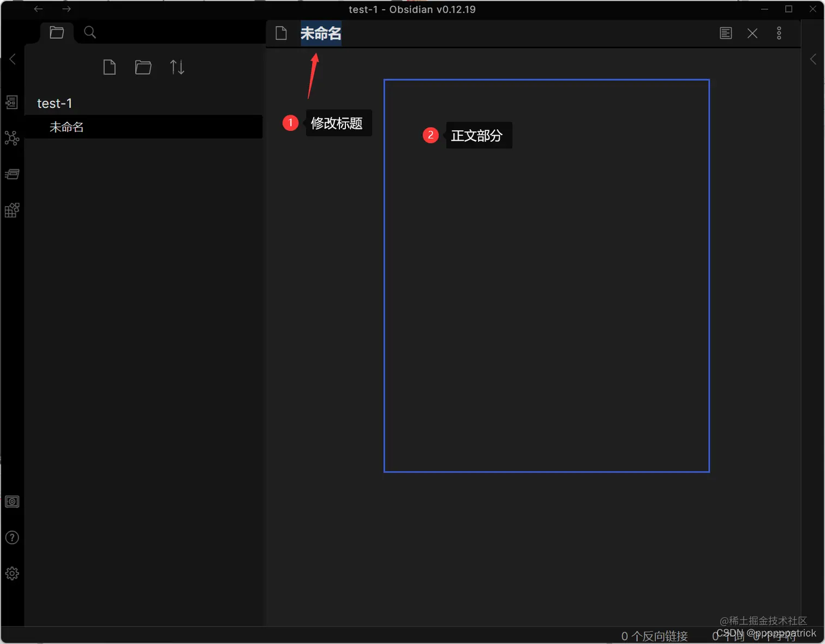Switch to the file explorer tab
Image resolution: width=825 pixels, height=644 pixels.
(x=57, y=32)
